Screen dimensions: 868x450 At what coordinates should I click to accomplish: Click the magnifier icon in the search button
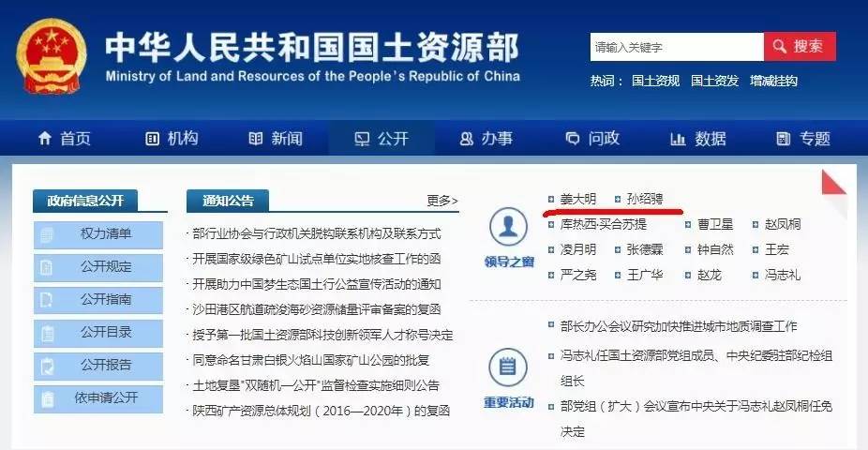tap(780, 46)
